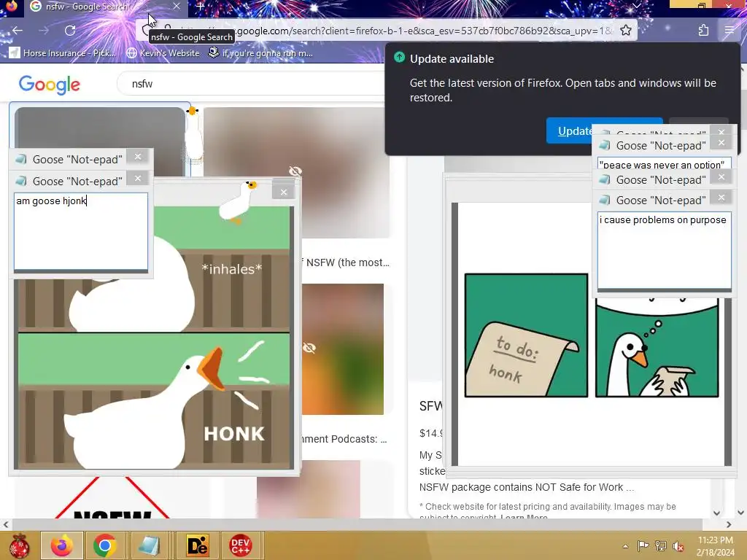
Task: Open the 'De' app in the taskbar
Action: (197, 545)
